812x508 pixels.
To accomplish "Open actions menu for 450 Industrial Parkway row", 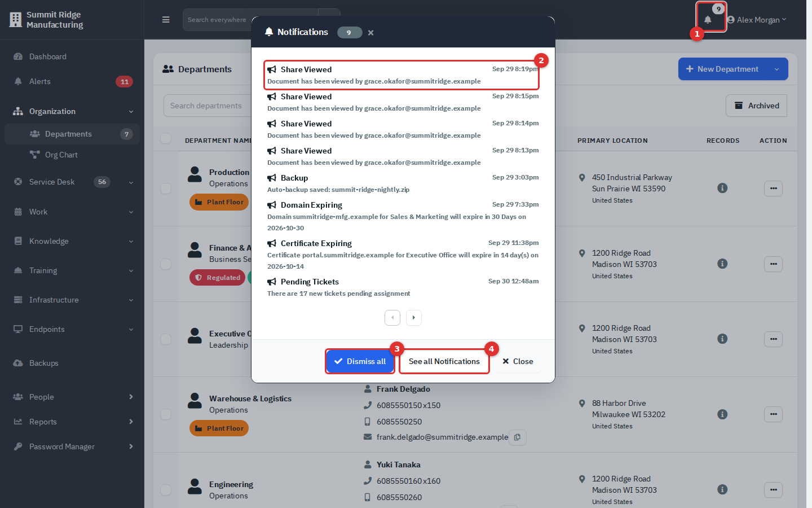I will click(774, 189).
